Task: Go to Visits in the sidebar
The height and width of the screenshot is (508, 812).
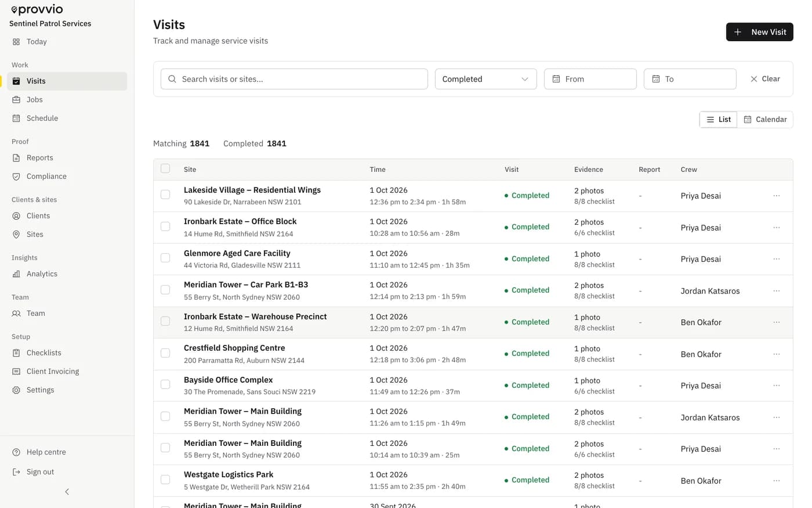Action: click(67, 81)
